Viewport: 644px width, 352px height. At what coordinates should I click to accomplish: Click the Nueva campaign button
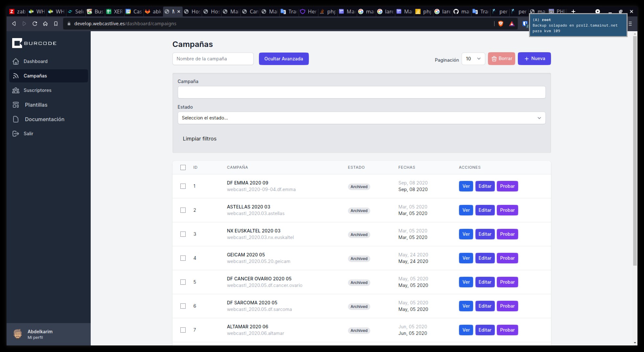[534, 58]
